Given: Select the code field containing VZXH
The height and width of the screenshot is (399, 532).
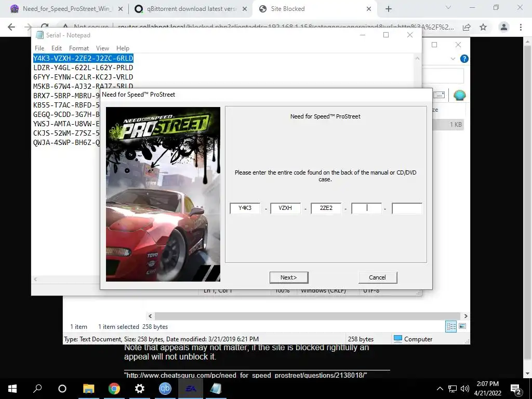Looking at the screenshot, I should pos(285,208).
